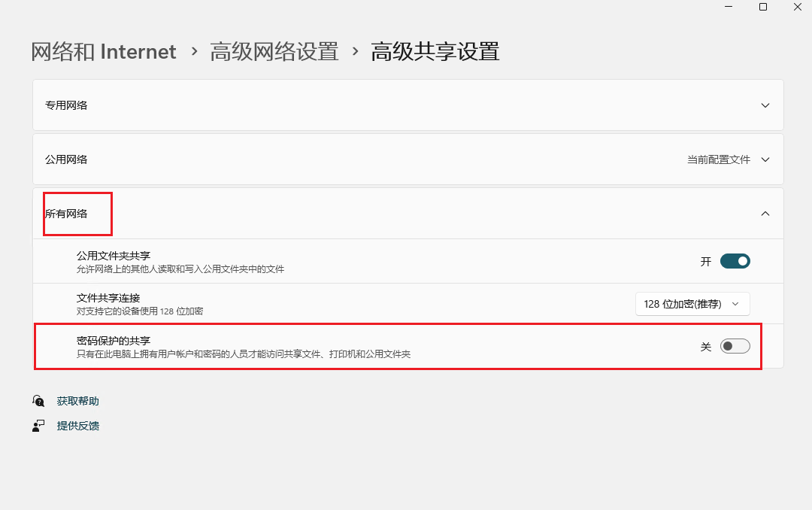Image resolution: width=812 pixels, height=510 pixels.
Task: Click the 获取帮助 headset icon
Action: click(x=38, y=401)
